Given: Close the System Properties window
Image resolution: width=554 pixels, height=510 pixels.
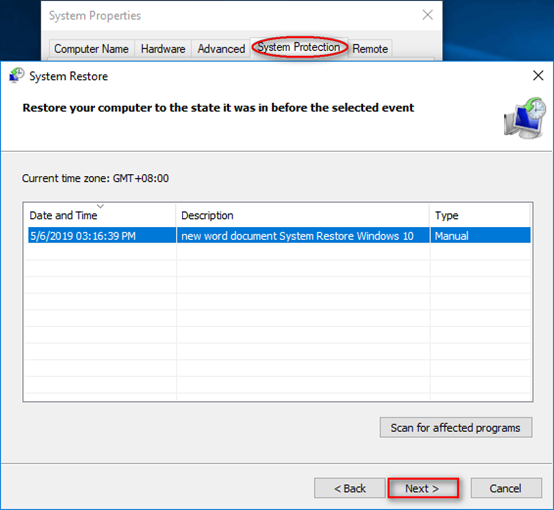Looking at the screenshot, I should 428,15.
